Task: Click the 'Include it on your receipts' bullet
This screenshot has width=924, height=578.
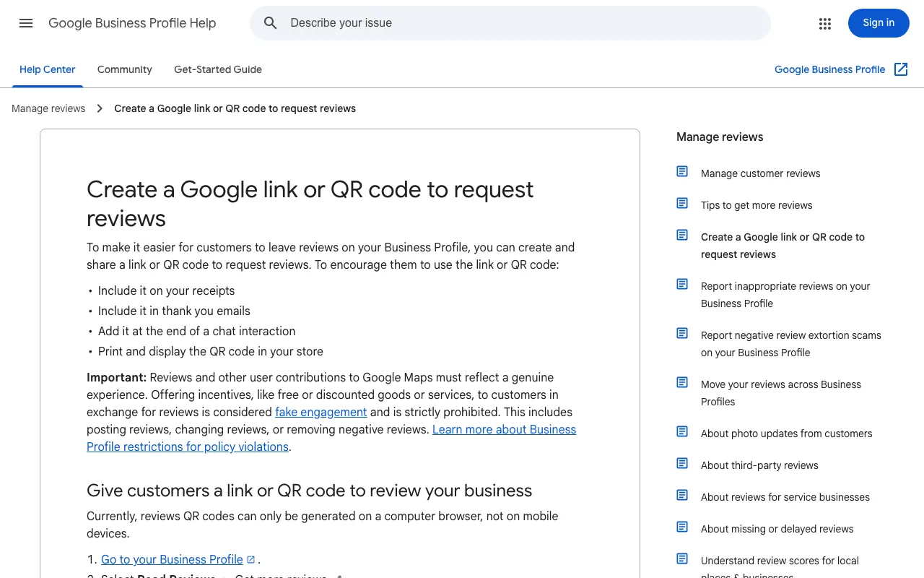Action: click(x=166, y=290)
